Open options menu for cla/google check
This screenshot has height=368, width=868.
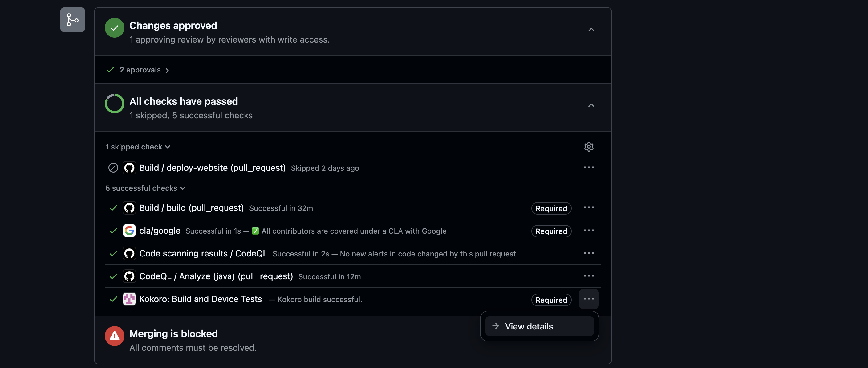(589, 230)
